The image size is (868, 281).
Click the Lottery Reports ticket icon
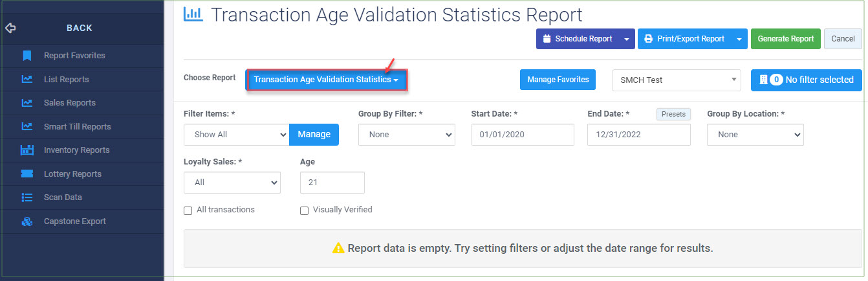point(27,174)
